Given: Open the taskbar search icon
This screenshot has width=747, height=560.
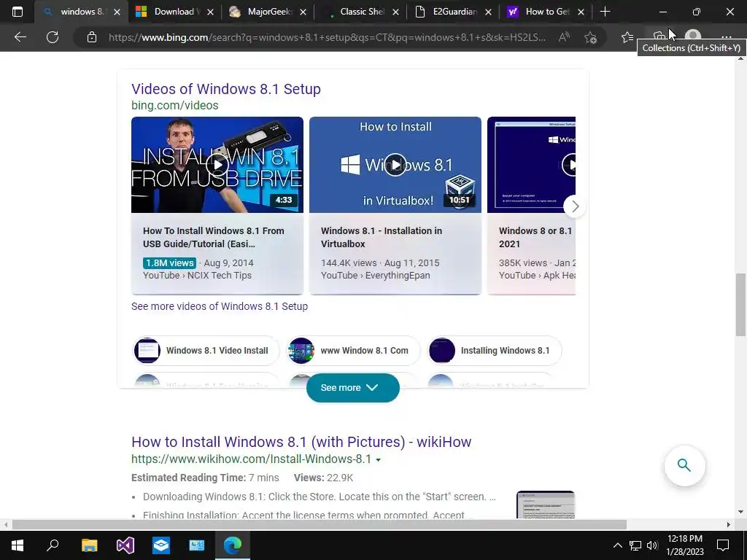Looking at the screenshot, I should (x=53, y=545).
